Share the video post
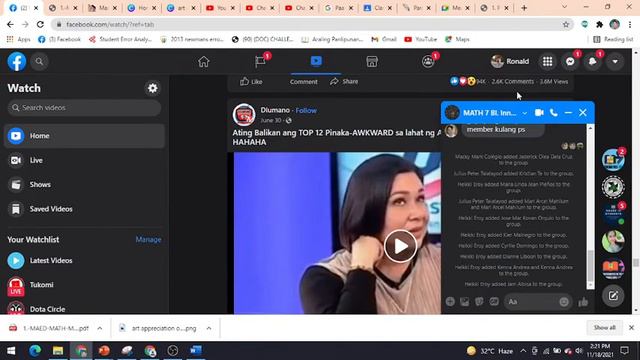 pos(344,82)
